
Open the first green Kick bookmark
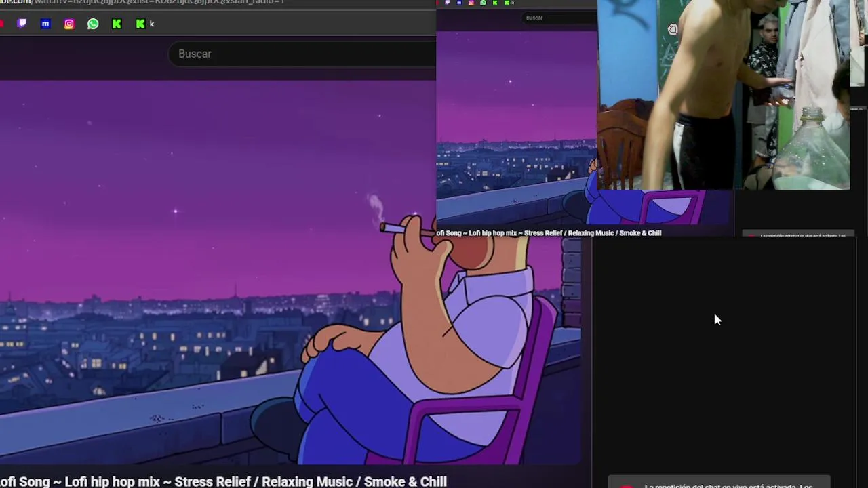coord(117,24)
